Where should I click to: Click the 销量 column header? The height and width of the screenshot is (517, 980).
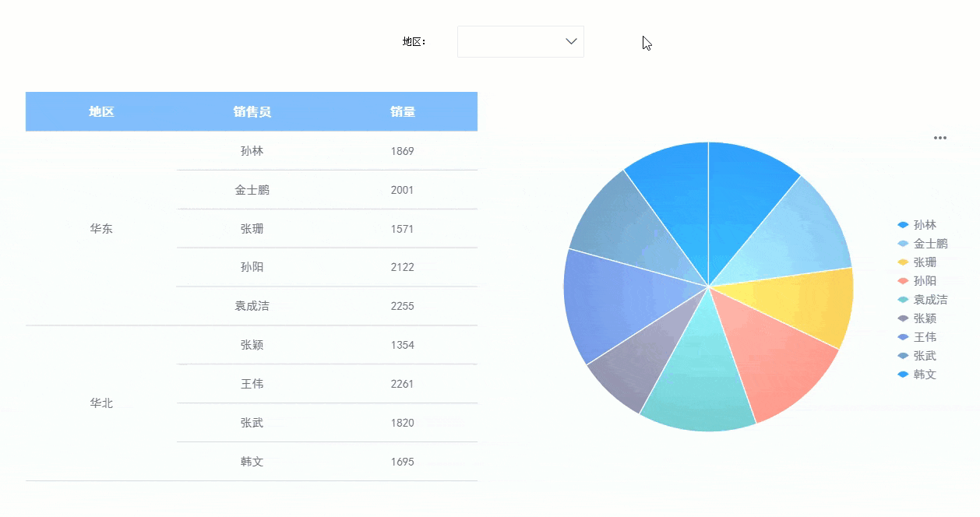pos(403,111)
